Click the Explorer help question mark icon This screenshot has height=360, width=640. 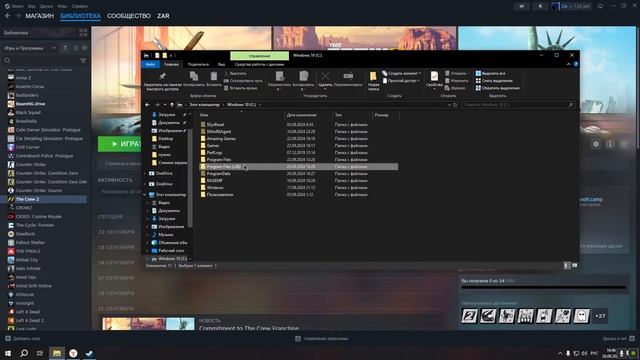(576, 64)
